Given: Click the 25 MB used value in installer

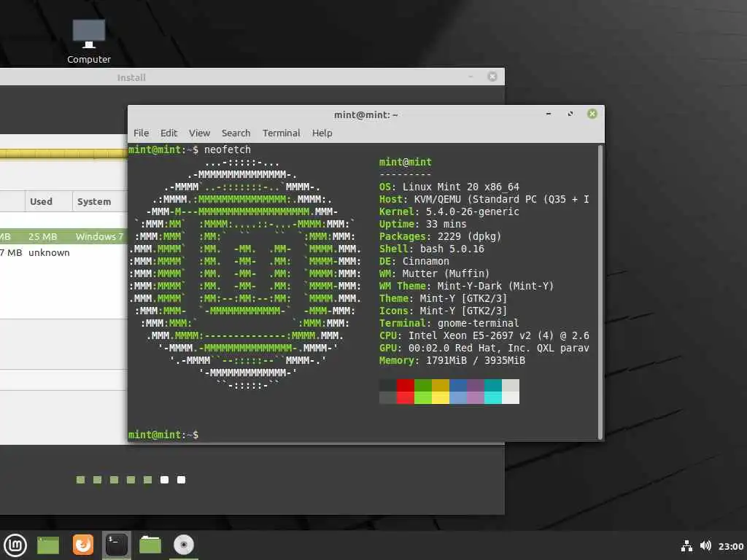Looking at the screenshot, I should [x=42, y=237].
